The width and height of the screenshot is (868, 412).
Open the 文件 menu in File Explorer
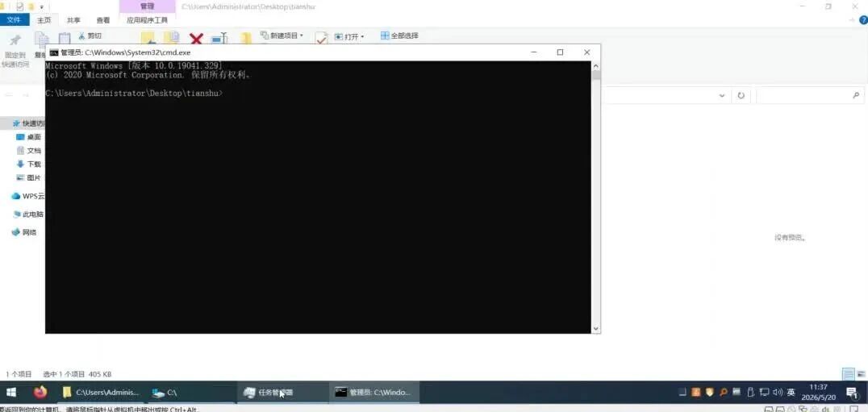coord(13,20)
